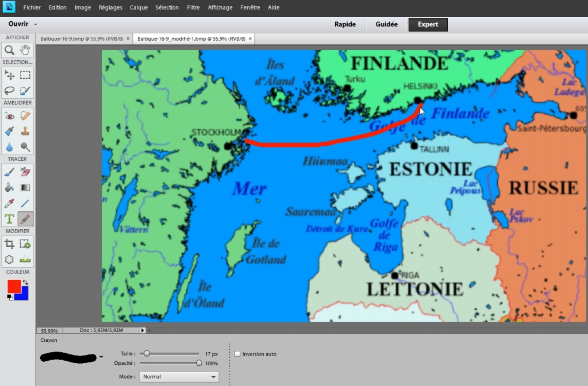This screenshot has height=386, width=588.
Task: Click the zoom percentage field 55,93%
Action: (x=49, y=330)
